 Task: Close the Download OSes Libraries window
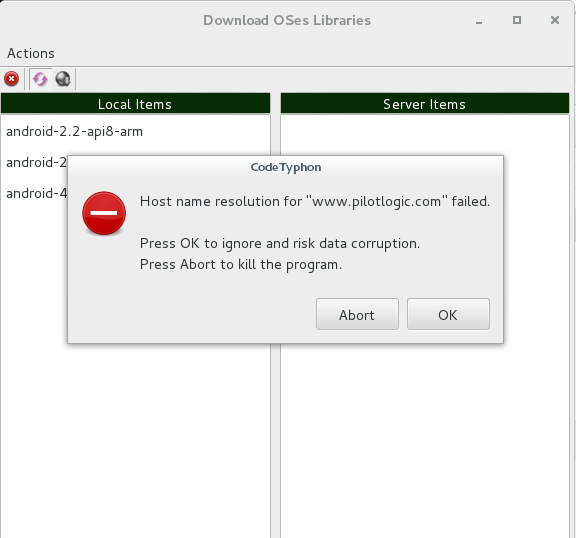tap(555, 20)
